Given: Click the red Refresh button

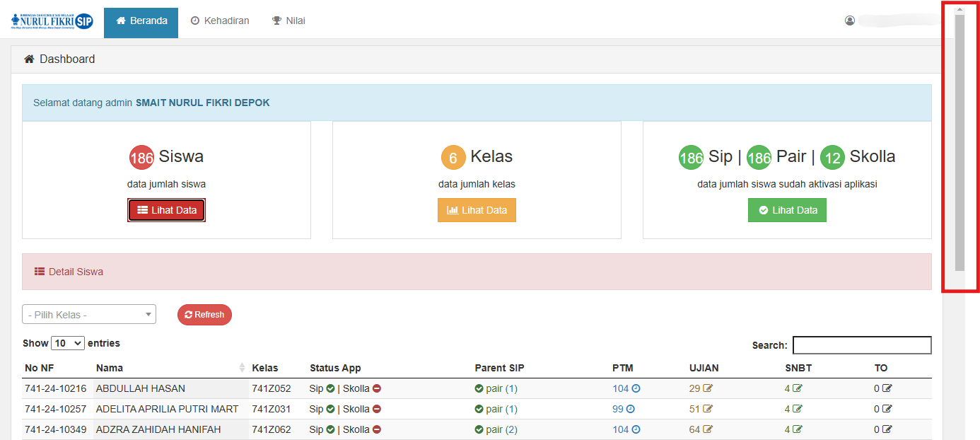Looking at the screenshot, I should 204,315.
